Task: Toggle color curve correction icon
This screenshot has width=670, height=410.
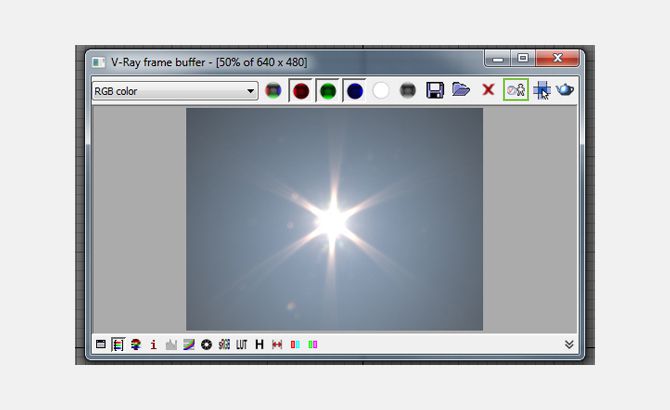Action: coord(189,344)
